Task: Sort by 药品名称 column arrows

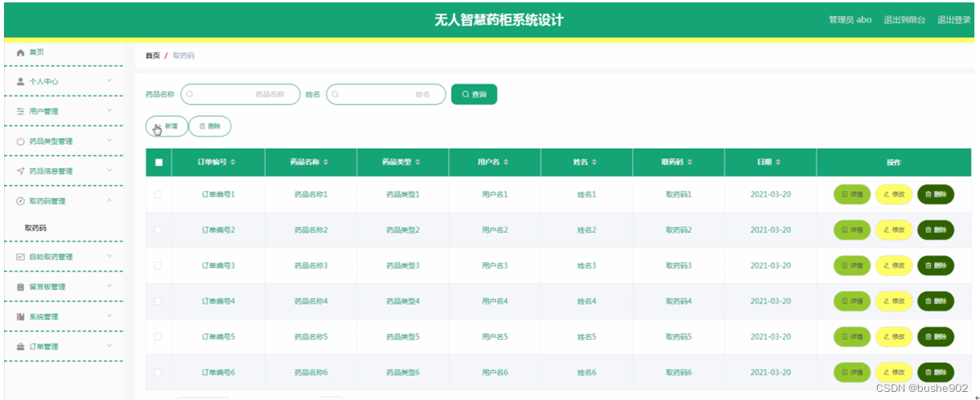Action: [325, 163]
